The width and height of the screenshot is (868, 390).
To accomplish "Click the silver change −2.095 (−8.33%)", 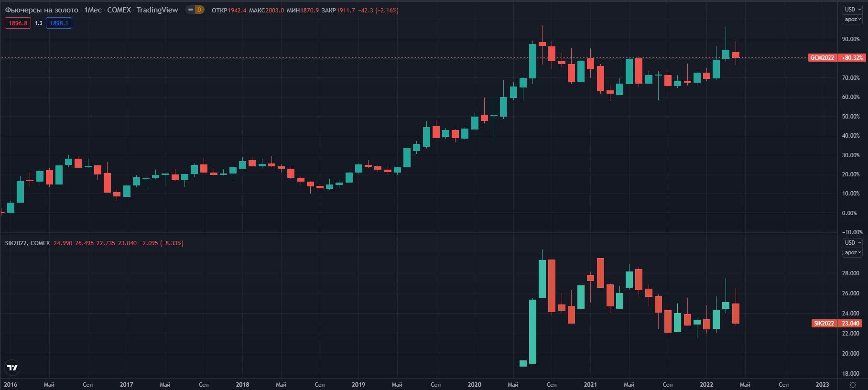I will coord(162,243).
